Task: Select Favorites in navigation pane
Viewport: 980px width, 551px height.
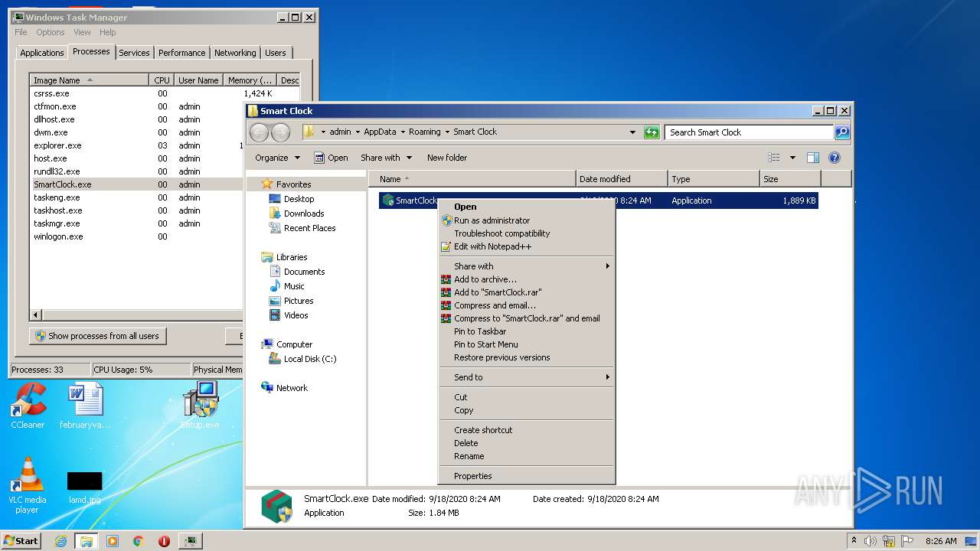Action: pyautogui.click(x=293, y=184)
